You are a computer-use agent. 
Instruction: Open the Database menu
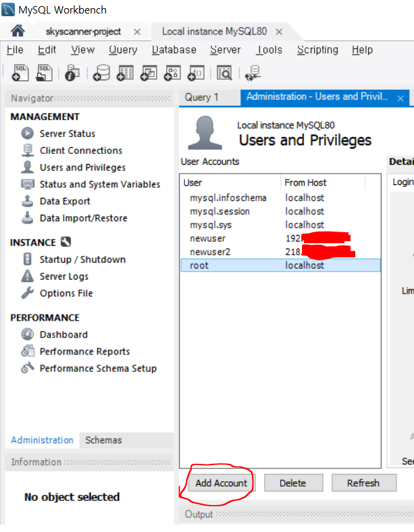click(174, 50)
